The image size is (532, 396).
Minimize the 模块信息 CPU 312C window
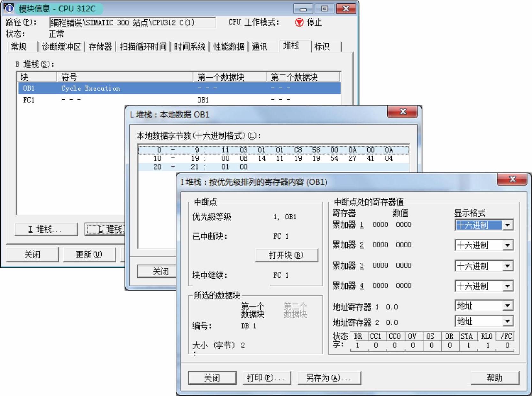point(303,9)
